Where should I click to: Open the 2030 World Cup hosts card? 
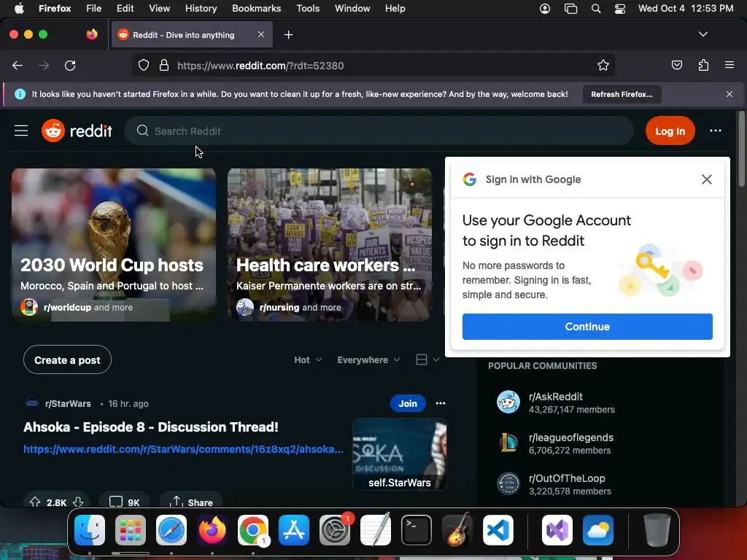pyautogui.click(x=113, y=245)
